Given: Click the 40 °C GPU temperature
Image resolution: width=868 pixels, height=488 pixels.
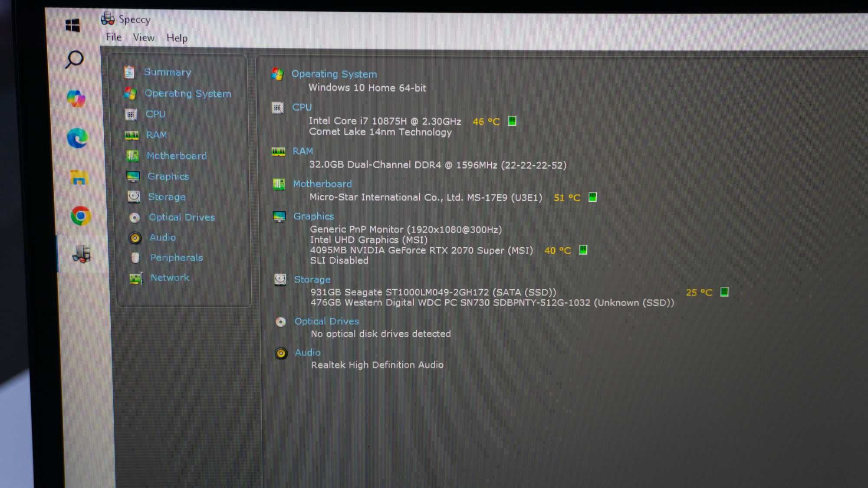Looking at the screenshot, I should tap(557, 251).
